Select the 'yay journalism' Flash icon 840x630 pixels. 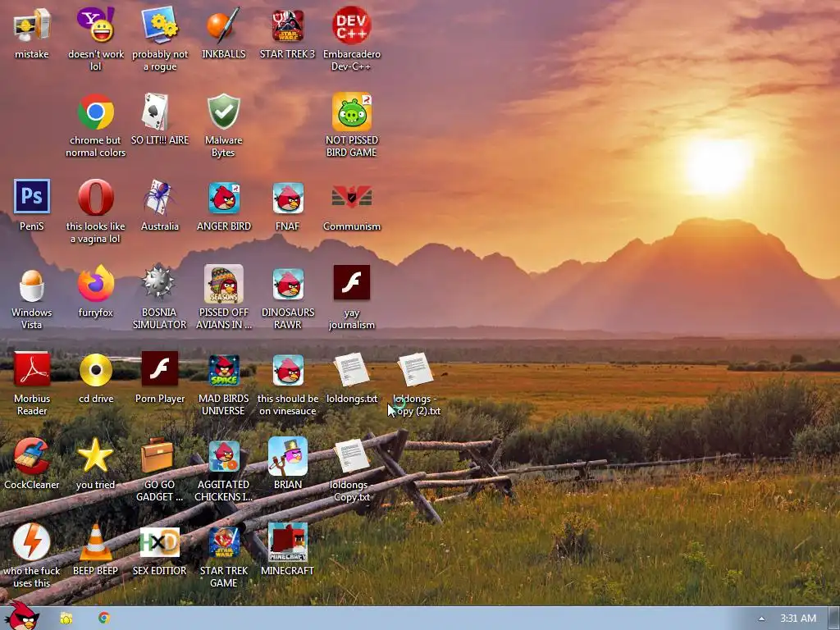click(x=351, y=283)
